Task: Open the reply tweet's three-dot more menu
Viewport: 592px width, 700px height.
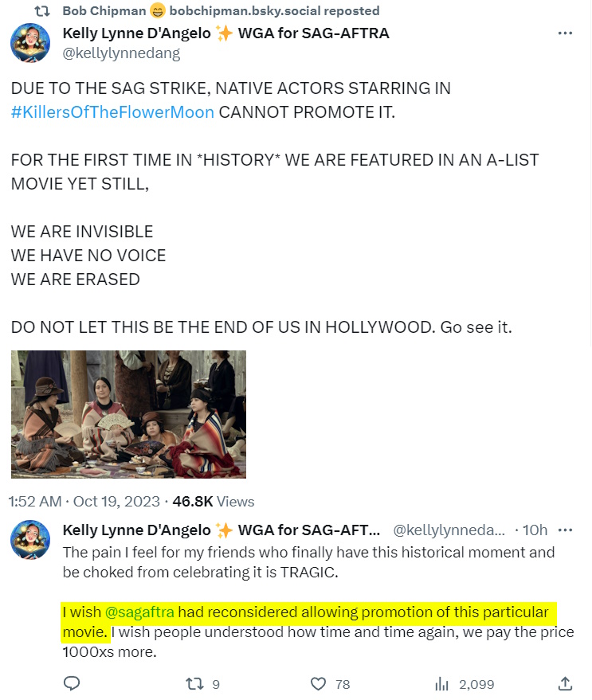Action: [x=565, y=530]
